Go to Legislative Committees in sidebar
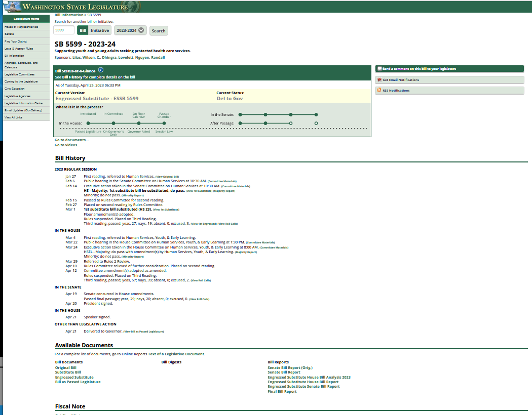The width and height of the screenshot is (532, 415). (x=20, y=74)
